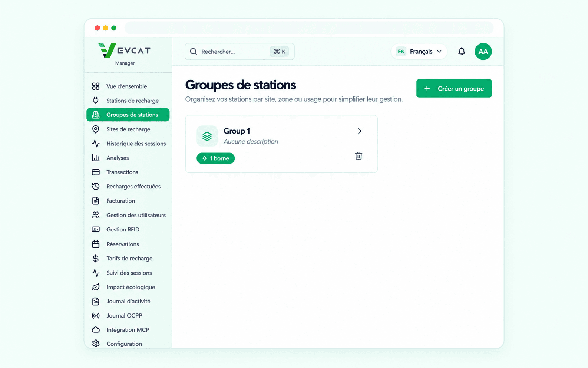Open notifications via the bell icon
588x368 pixels.
pos(462,52)
